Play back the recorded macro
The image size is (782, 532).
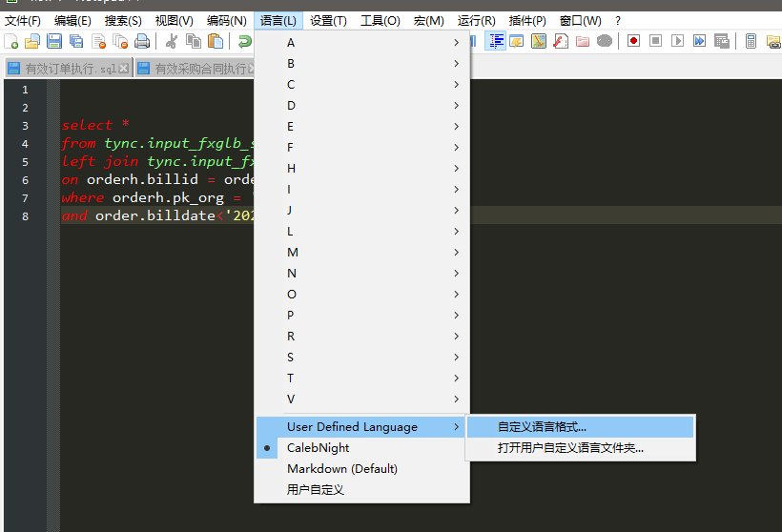[x=677, y=41]
